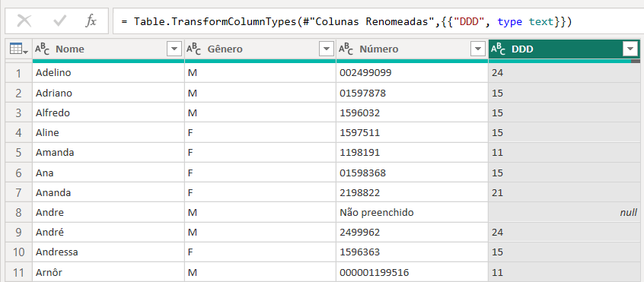Change data type icon of Nome column

[x=43, y=49]
